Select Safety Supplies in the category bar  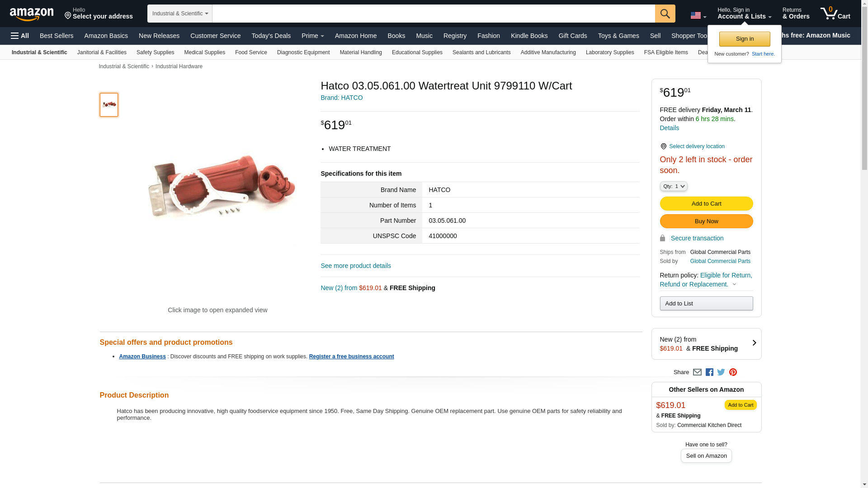pyautogui.click(x=155, y=52)
